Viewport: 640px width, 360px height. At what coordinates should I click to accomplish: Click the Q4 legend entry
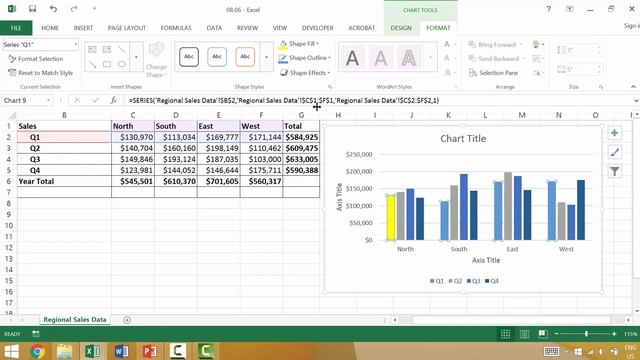492,281
